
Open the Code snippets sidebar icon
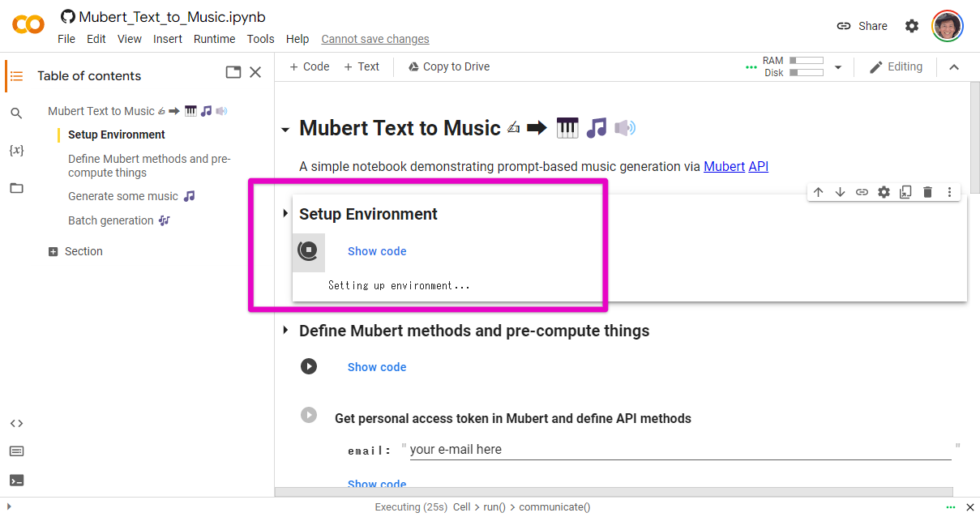[x=16, y=423]
